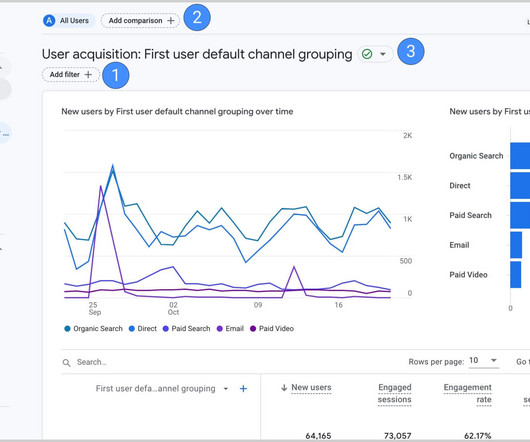Image resolution: width=530 pixels, height=442 pixels.
Task: Open the Rows per page dropdown
Action: click(x=484, y=361)
